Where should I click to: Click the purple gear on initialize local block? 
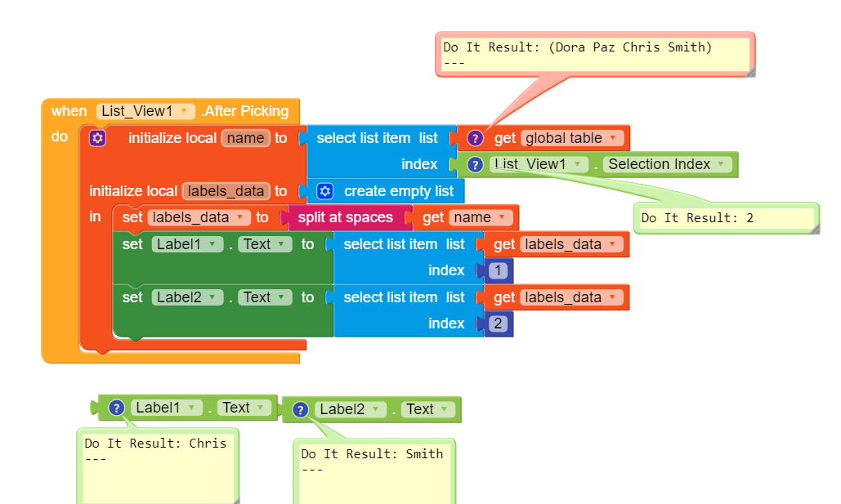97,138
